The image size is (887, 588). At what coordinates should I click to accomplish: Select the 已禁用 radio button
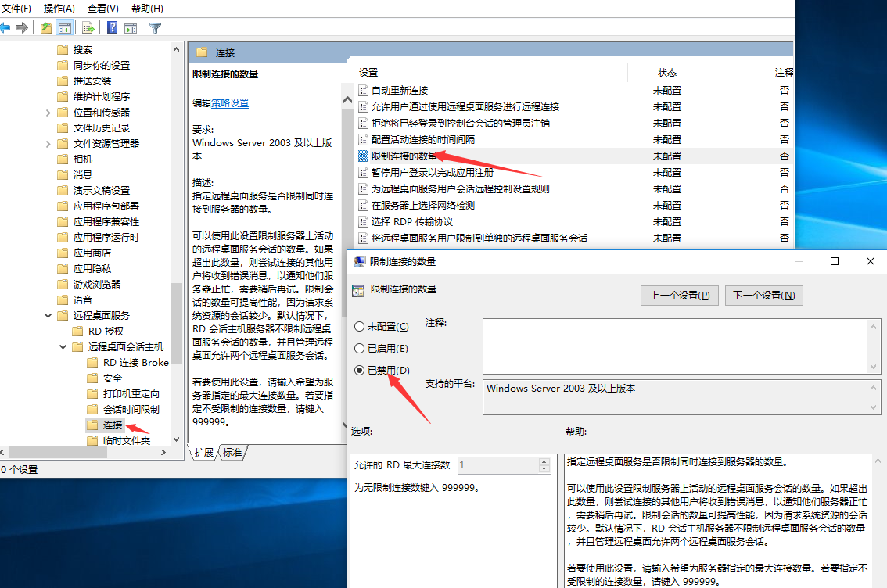tap(359, 370)
